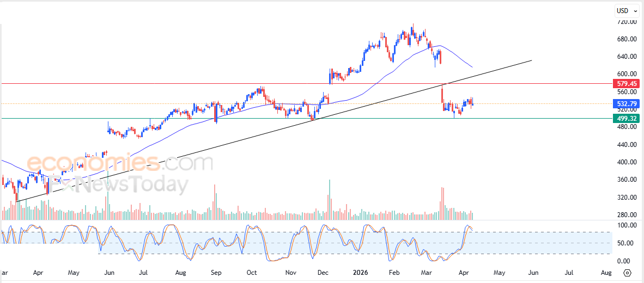Click the 400.00 price axis value
644x283 pixels.
click(627, 162)
